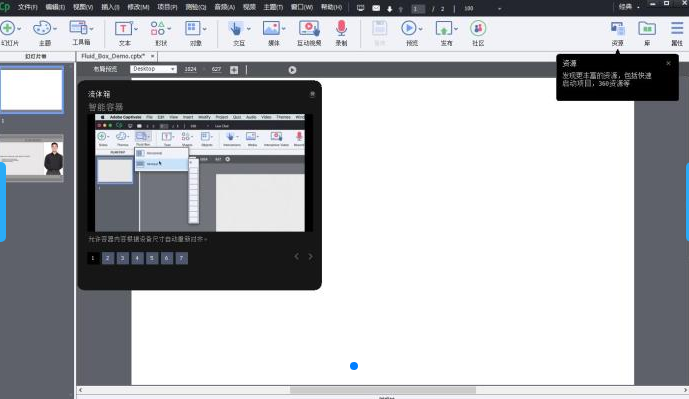This screenshot has width=689, height=399.
Task: Open the 社区 (Community) icon
Action: (x=478, y=28)
